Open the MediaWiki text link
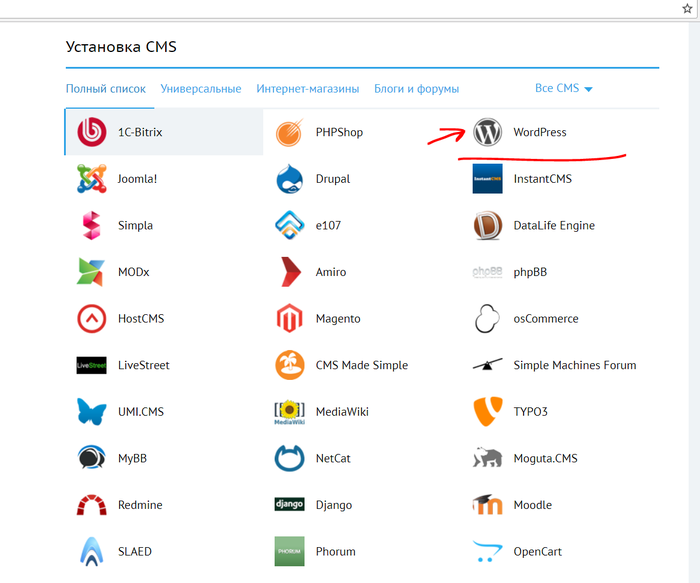The width and height of the screenshot is (700, 583). (342, 412)
